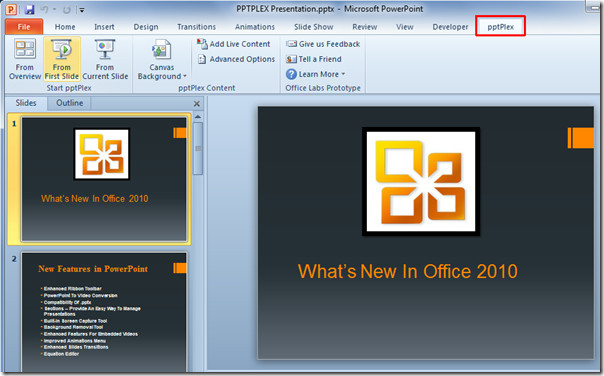The height and width of the screenshot is (376, 604).
Task: Click the slides pane scrollbar thumb
Action: (198, 148)
